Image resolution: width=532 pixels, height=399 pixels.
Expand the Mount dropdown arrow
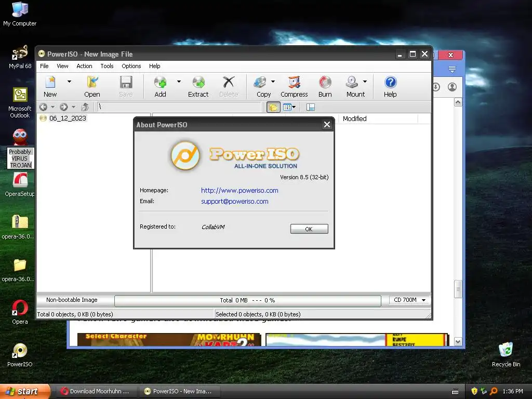tap(365, 82)
